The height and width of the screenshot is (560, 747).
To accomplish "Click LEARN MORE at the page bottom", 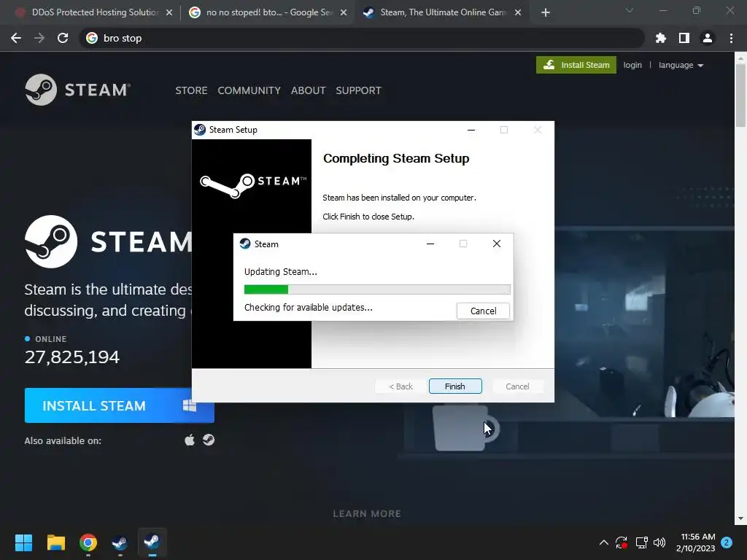I will 367,514.
